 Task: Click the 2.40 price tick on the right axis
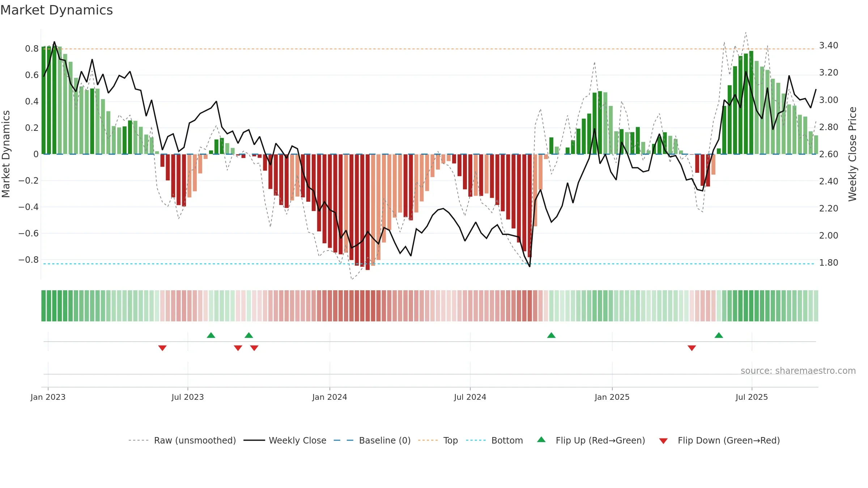pos(829,181)
